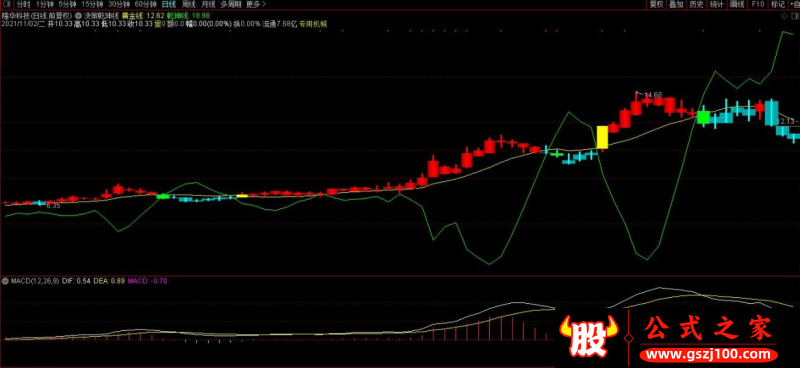
Task: Expand the MACD indicator dropdown arrow
Action: pos(5,281)
